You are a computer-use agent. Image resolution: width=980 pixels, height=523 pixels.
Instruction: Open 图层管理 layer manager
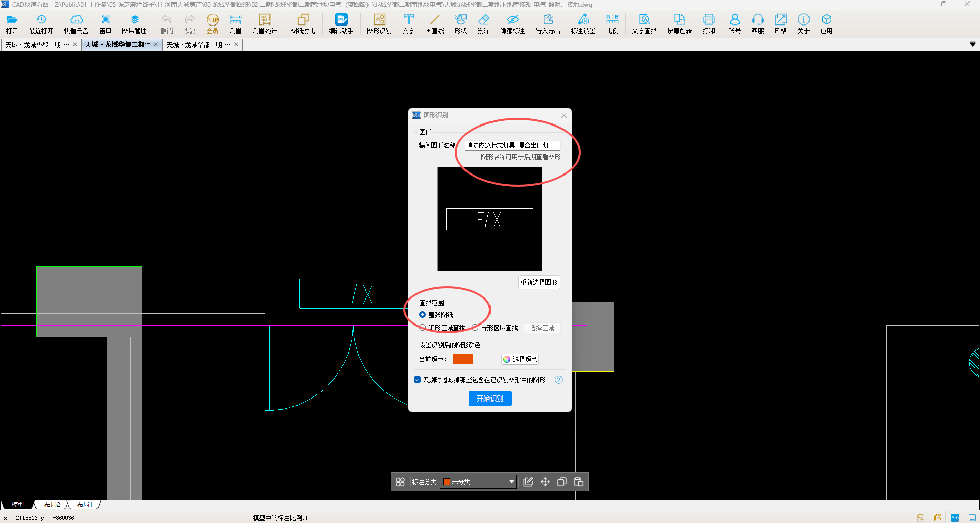[x=134, y=23]
